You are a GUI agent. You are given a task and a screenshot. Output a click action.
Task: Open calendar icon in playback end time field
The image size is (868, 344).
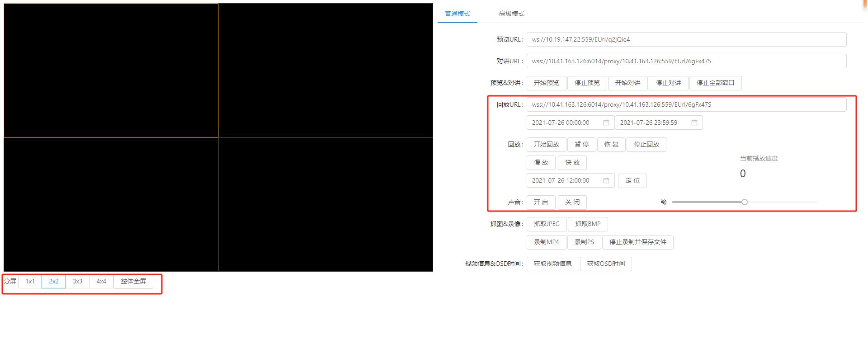694,123
